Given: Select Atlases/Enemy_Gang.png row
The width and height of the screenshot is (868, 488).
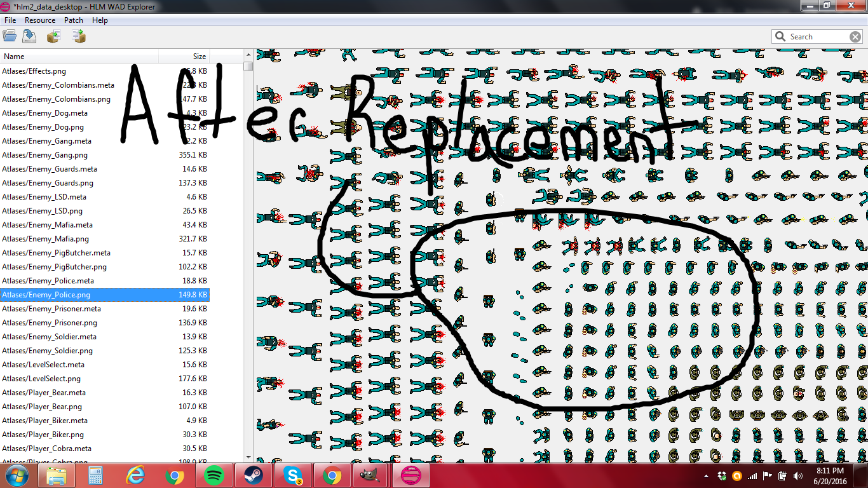Looking at the screenshot, I should click(x=104, y=155).
